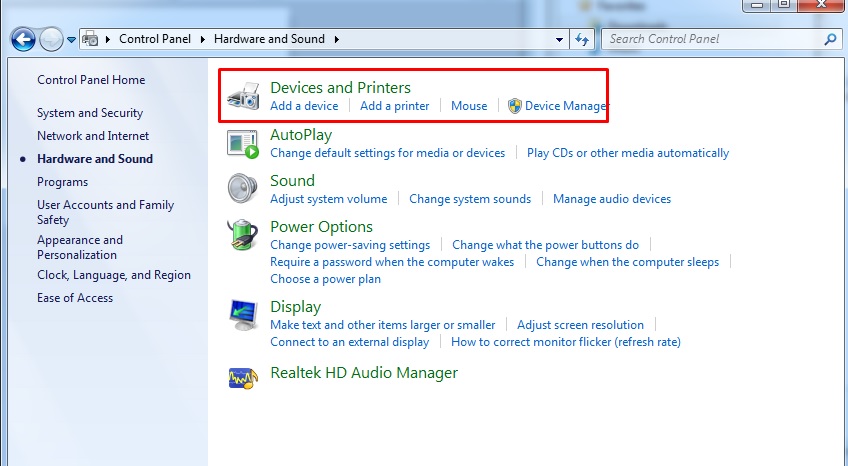Click the Control Panel icon in address bar
Image resolution: width=848 pixels, height=466 pixels.
pos(90,39)
